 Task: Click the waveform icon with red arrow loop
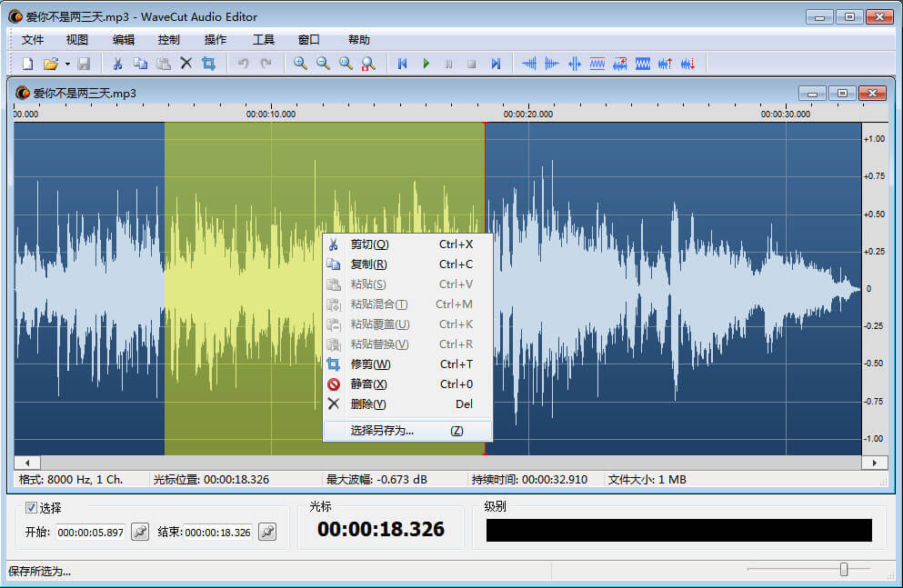pos(619,64)
